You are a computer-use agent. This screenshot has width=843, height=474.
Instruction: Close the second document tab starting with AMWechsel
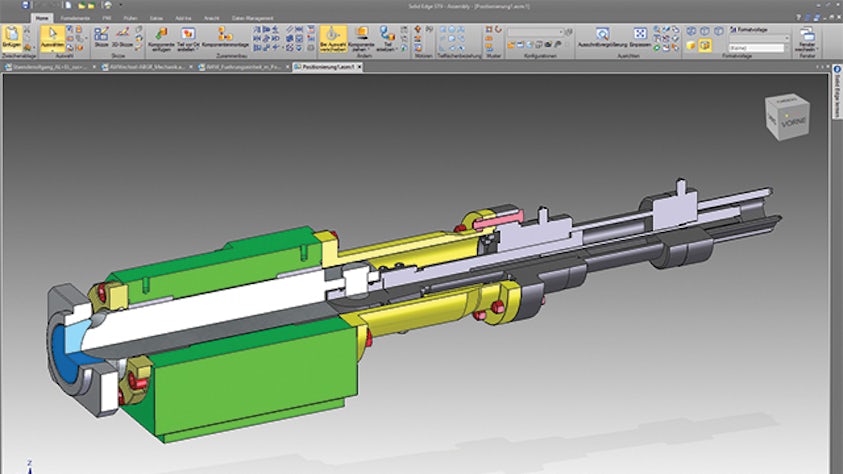pyautogui.click(x=190, y=67)
